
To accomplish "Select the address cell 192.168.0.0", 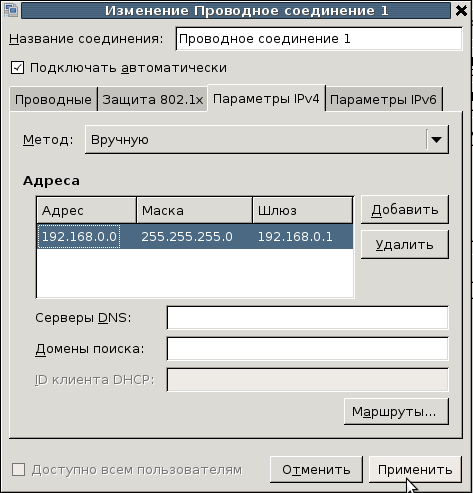I will [79, 236].
